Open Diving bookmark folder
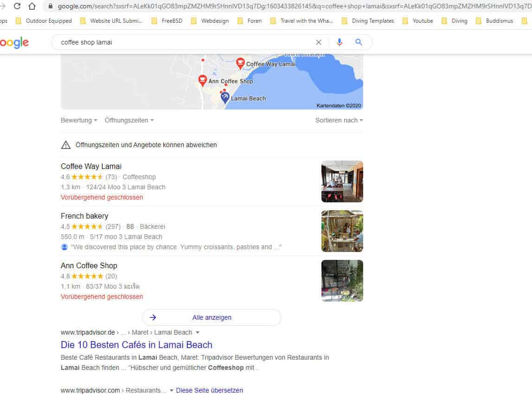 [454, 21]
